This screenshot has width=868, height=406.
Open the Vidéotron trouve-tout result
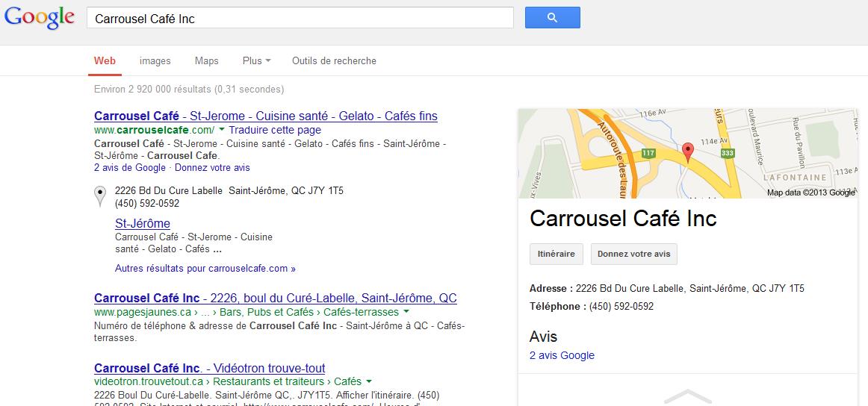[x=209, y=368]
